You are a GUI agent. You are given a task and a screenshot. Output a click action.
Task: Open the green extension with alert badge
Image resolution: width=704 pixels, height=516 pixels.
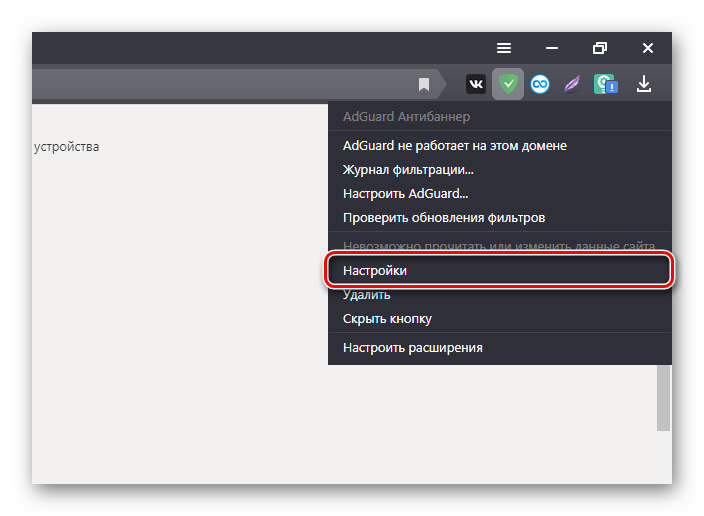606,84
